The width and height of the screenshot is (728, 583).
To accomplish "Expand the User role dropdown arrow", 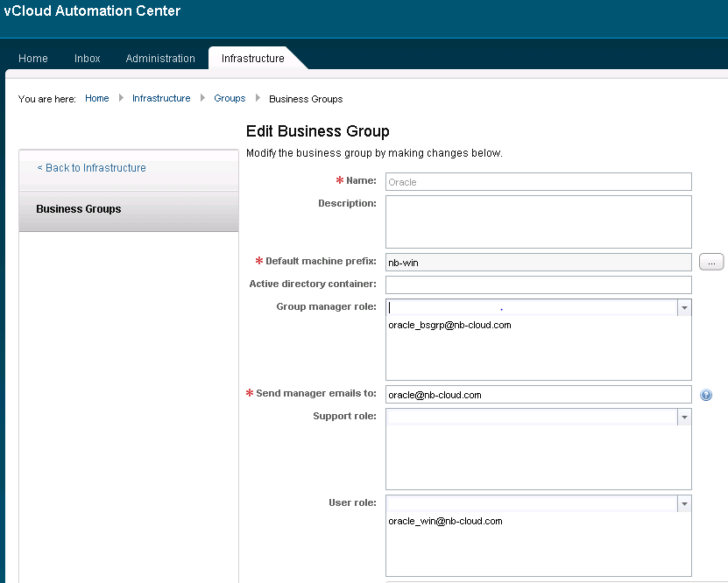I will [x=684, y=503].
